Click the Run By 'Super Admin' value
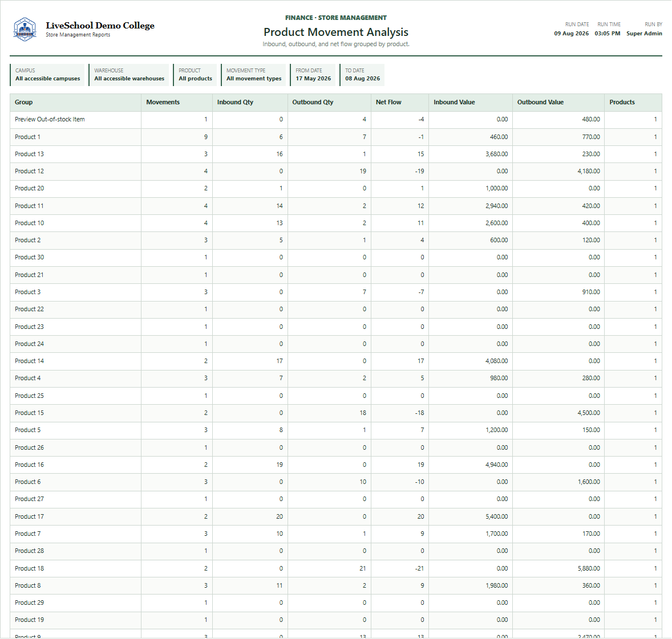The height and width of the screenshot is (639, 672). point(644,34)
